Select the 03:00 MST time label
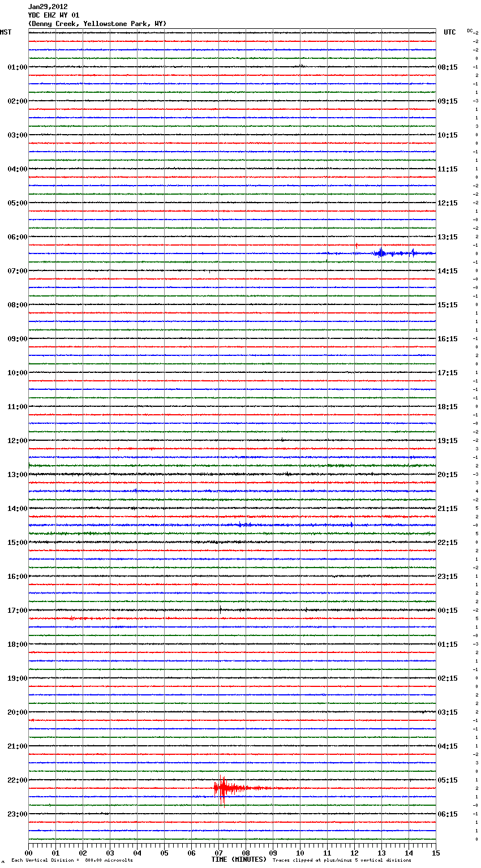Image resolution: width=481 pixels, height=868 pixels. point(18,135)
